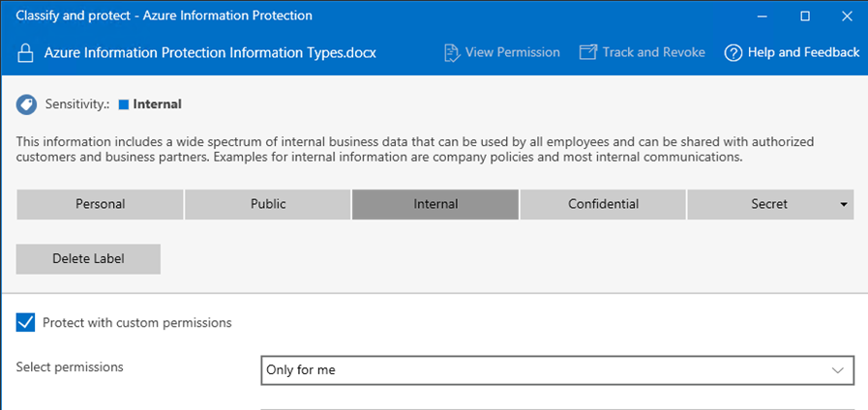Select the Personal sensitivity label

101,204
